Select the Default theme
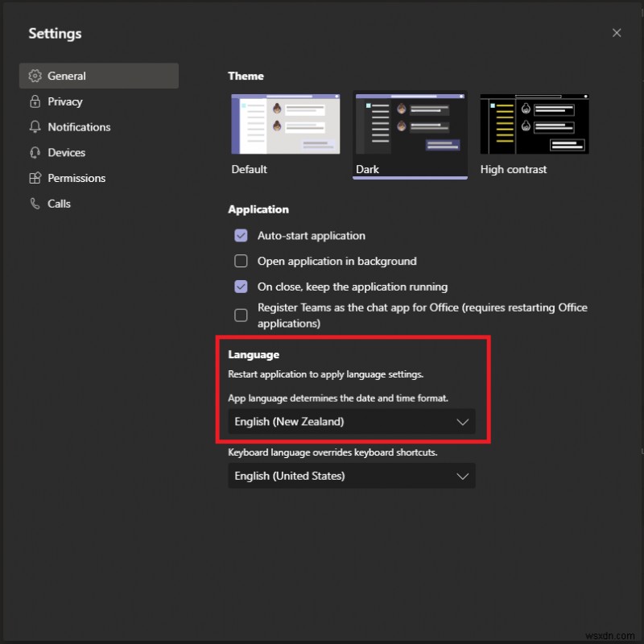 (286, 124)
